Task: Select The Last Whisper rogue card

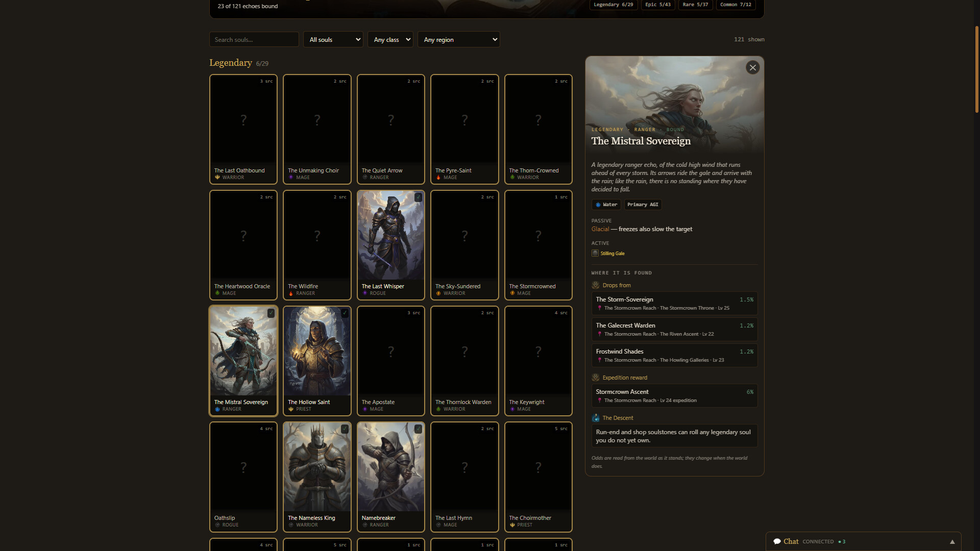Action: coord(391,245)
